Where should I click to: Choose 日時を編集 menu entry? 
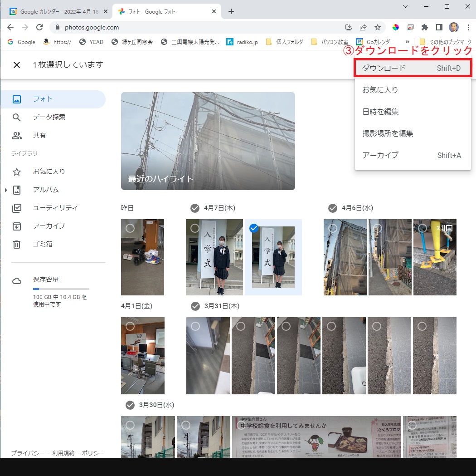(x=413, y=112)
